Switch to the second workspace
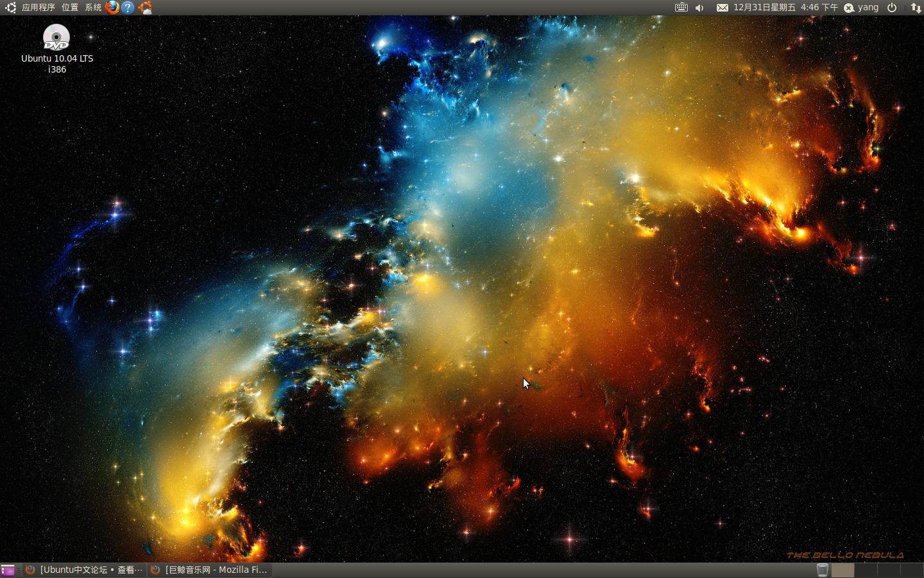The width and height of the screenshot is (924, 578). [866, 570]
